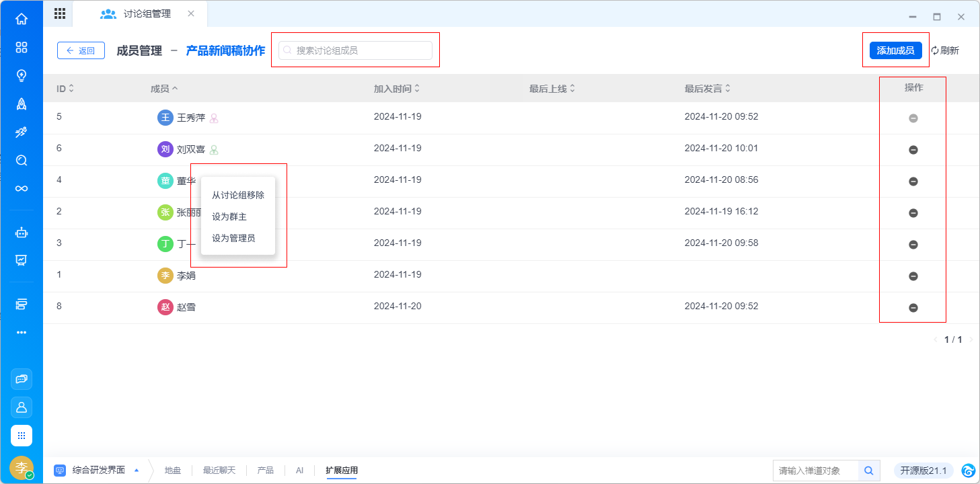This screenshot has width=980, height=484.
Task: Click the timestamp 2024-11-19 16:12
Action: [x=721, y=211]
